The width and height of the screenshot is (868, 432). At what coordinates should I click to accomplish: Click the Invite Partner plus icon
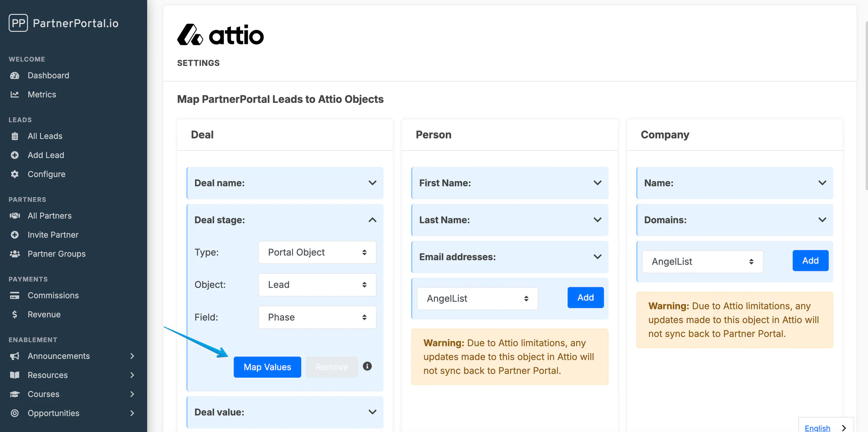(x=15, y=235)
